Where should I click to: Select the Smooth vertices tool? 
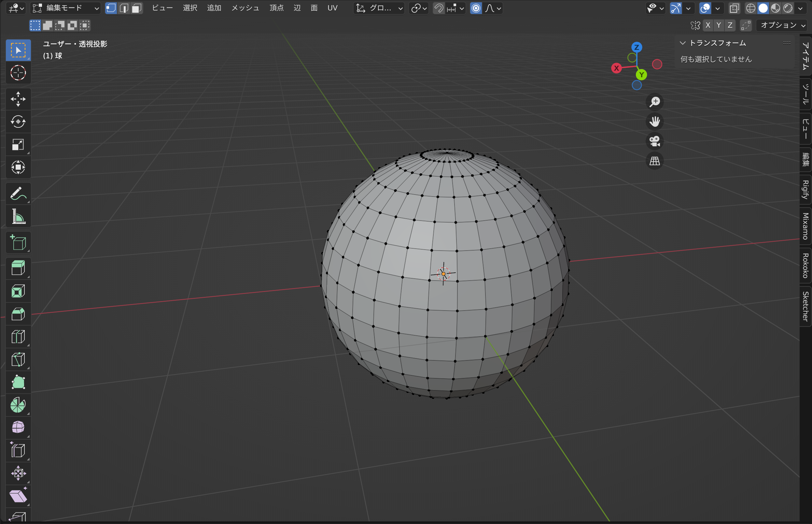18,428
